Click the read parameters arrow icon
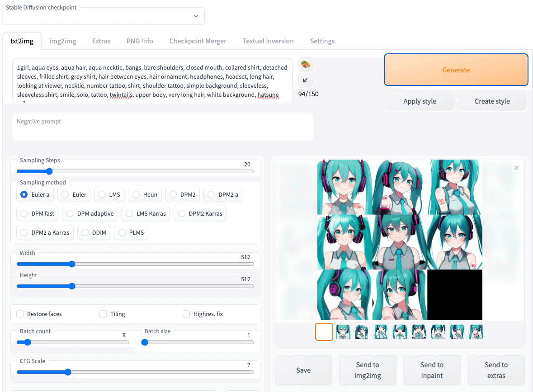Viewport: 533px width, 392px height. click(x=305, y=80)
